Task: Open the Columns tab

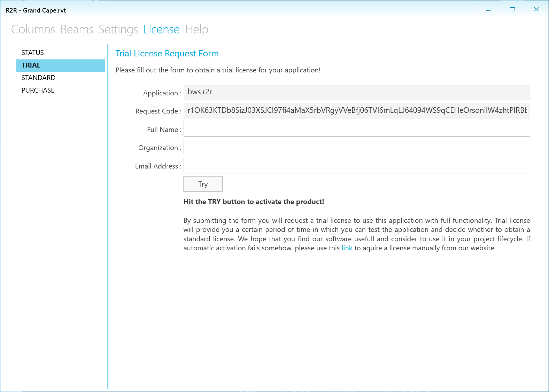Action: (x=33, y=30)
